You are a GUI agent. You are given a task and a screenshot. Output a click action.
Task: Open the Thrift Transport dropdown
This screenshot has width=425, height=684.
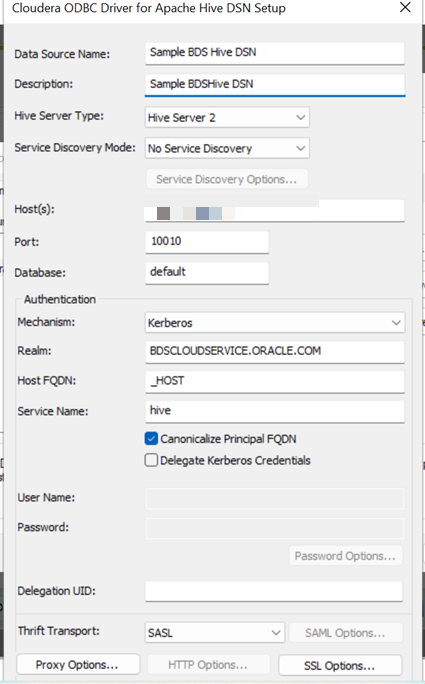[x=215, y=633]
